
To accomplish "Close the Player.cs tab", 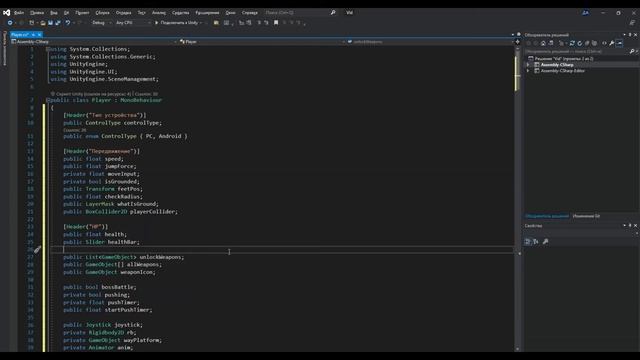I will pos(39,35).
